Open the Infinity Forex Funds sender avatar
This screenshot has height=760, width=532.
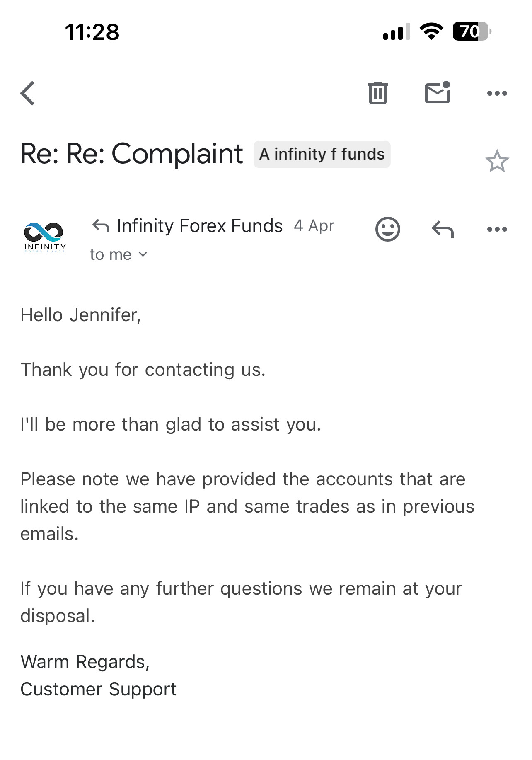(x=44, y=237)
